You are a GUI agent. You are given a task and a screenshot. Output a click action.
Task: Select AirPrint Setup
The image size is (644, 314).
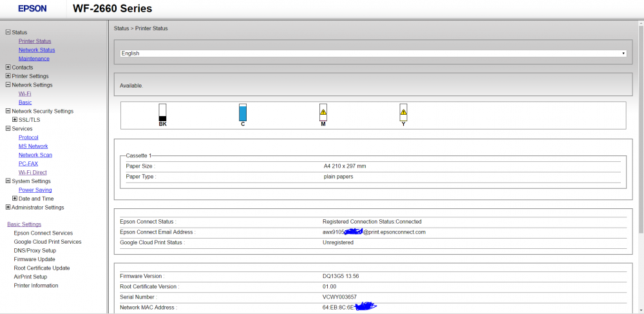[30, 277]
